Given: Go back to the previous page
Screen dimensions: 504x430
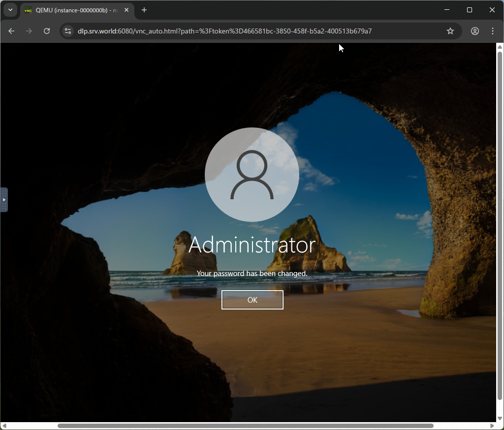Looking at the screenshot, I should pyautogui.click(x=11, y=31).
